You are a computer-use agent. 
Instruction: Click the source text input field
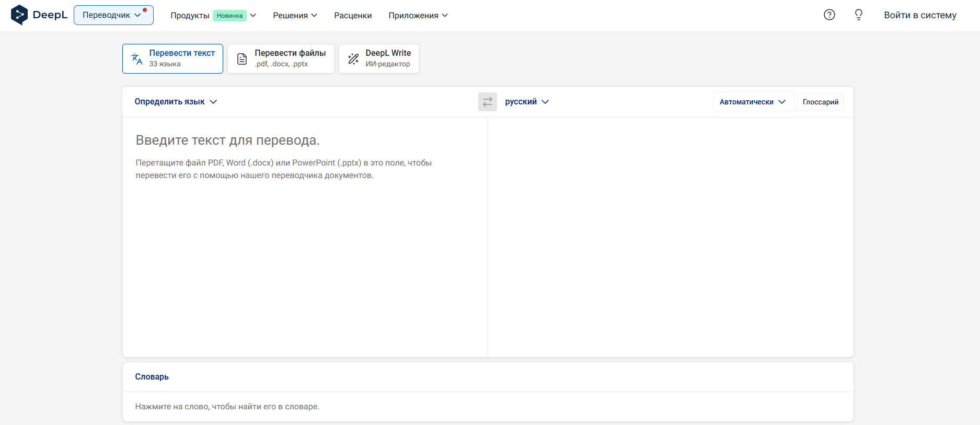click(x=305, y=237)
